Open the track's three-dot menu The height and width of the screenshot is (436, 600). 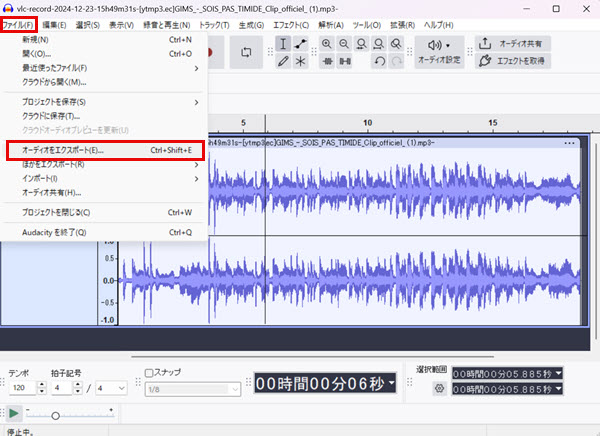point(569,143)
